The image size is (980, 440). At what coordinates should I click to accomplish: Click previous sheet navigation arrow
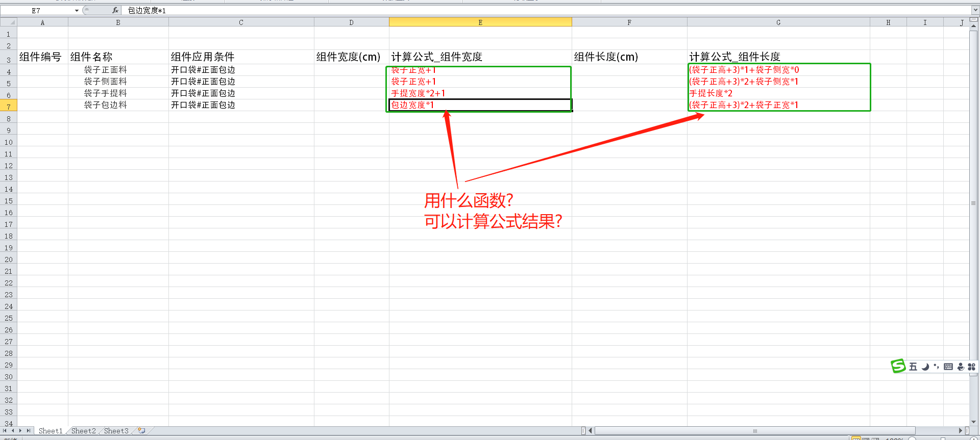point(13,431)
